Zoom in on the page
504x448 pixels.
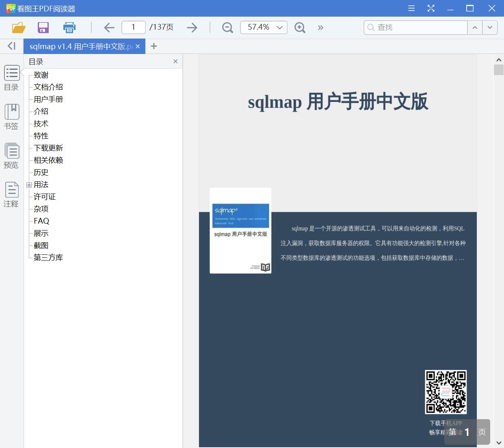[x=300, y=27]
